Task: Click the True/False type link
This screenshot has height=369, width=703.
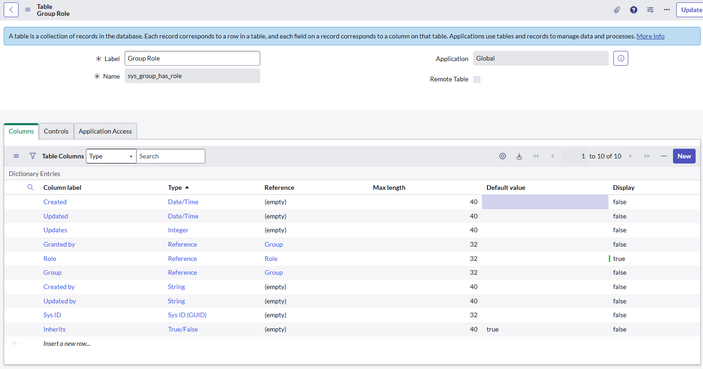Action: (183, 330)
